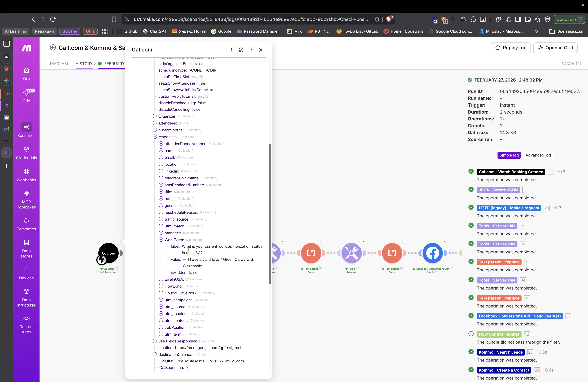This screenshot has width=588, height=382.
Task: Switch to the DIAGRAM tab
Action: (59, 64)
